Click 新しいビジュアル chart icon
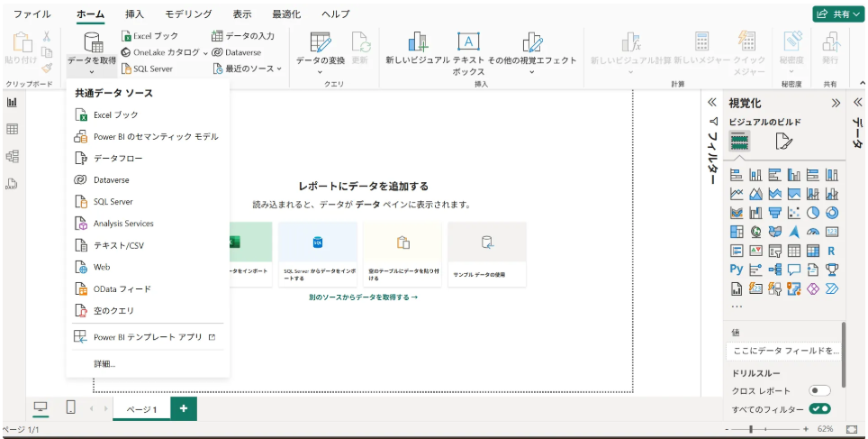 (x=418, y=42)
